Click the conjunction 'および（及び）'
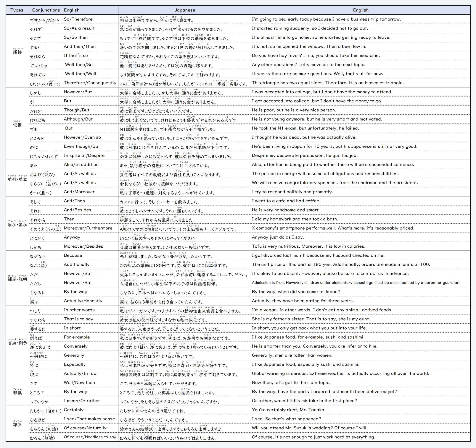476x448 pixels. pyautogui.click(x=46, y=174)
